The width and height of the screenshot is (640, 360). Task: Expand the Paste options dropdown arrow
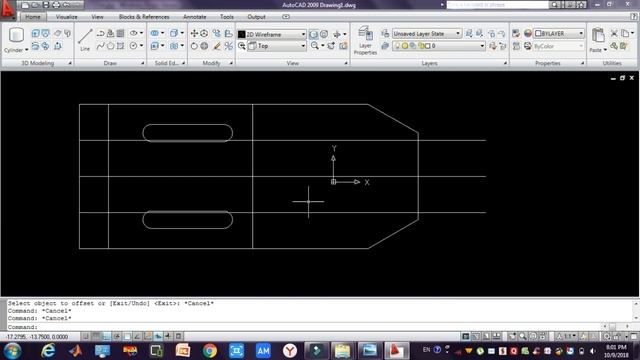(605, 50)
